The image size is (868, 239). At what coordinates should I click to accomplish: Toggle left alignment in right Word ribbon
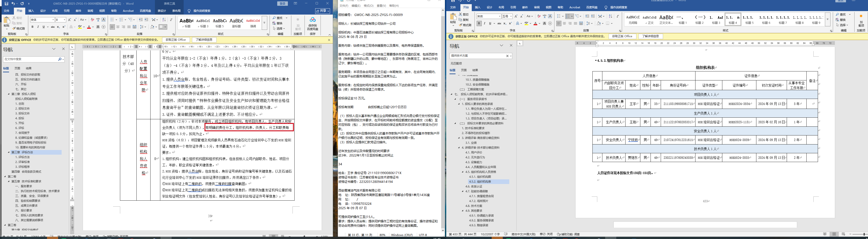click(x=559, y=24)
